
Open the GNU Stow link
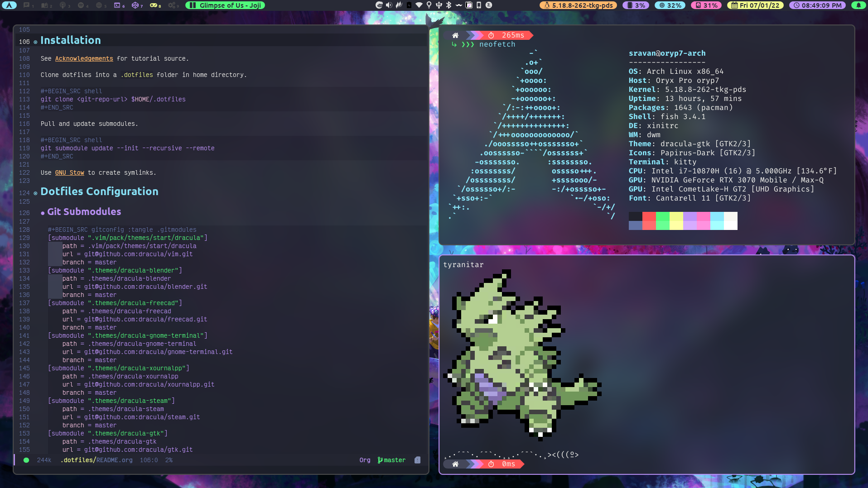(x=69, y=172)
